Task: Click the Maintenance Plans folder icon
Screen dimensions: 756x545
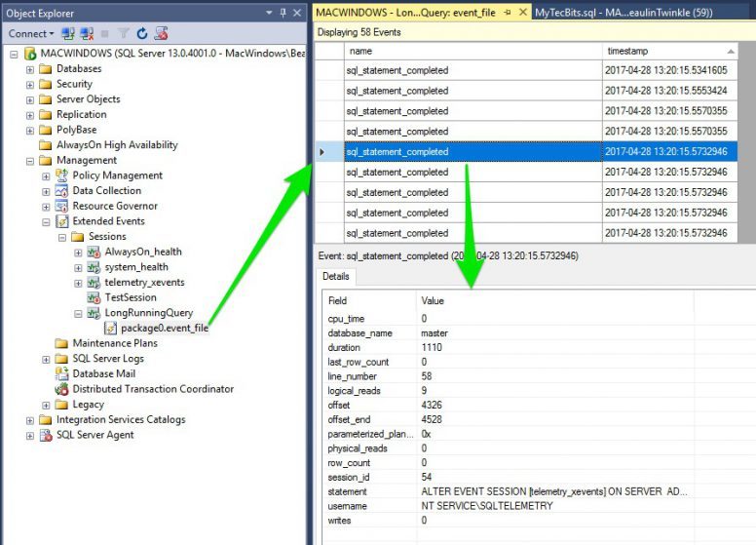Action: coord(61,343)
